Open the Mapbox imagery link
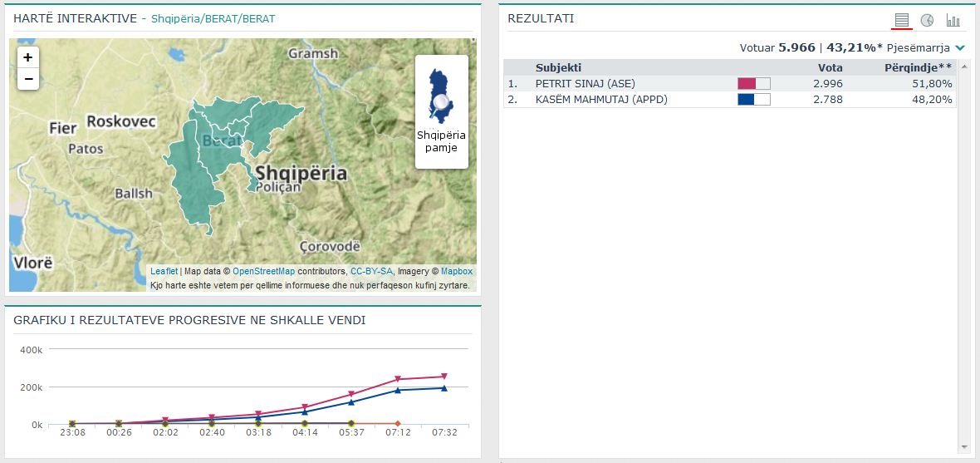The height and width of the screenshot is (463, 980). (x=456, y=271)
